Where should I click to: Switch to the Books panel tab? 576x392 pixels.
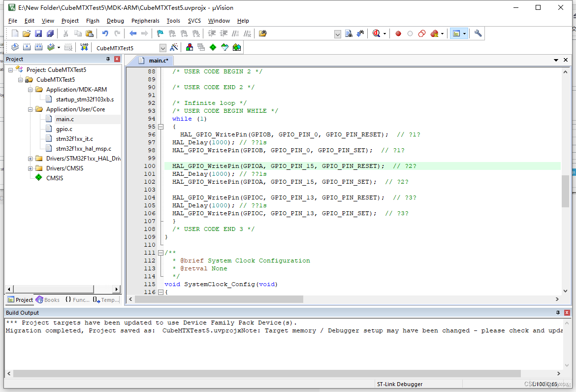click(x=48, y=300)
